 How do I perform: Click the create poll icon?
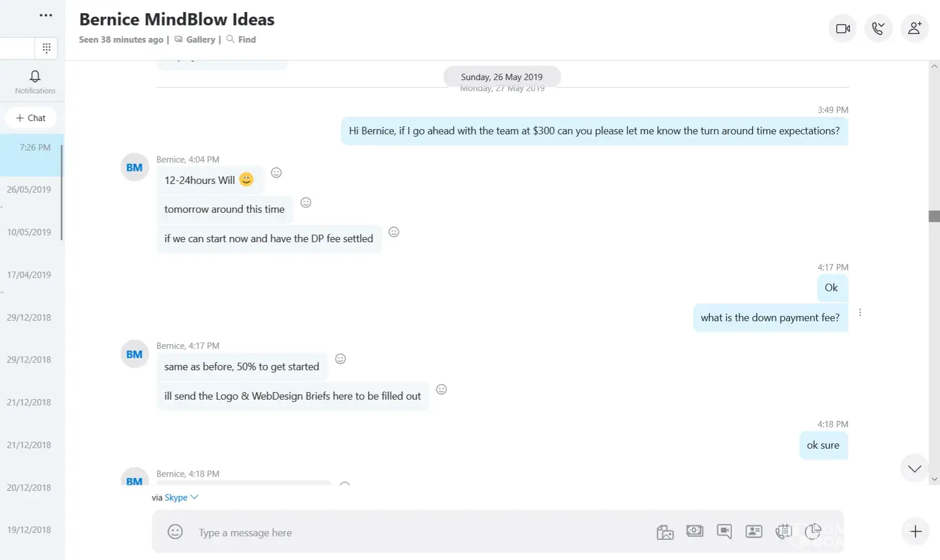coord(813,531)
